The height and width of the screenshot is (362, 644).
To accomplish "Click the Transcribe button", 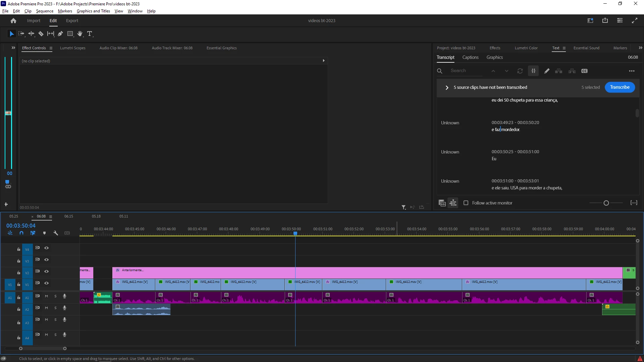I will coord(620,87).
